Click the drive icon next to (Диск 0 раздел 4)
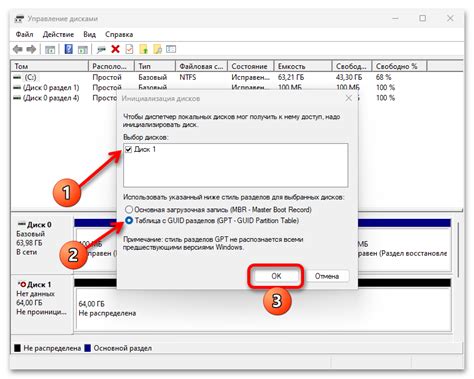The width and height of the screenshot is (474, 379). [x=17, y=98]
